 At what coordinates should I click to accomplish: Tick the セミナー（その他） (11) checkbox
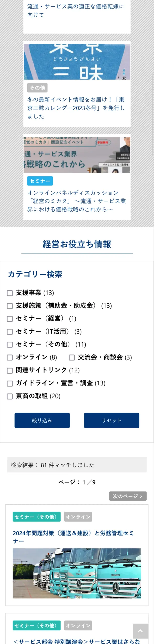click(10, 345)
